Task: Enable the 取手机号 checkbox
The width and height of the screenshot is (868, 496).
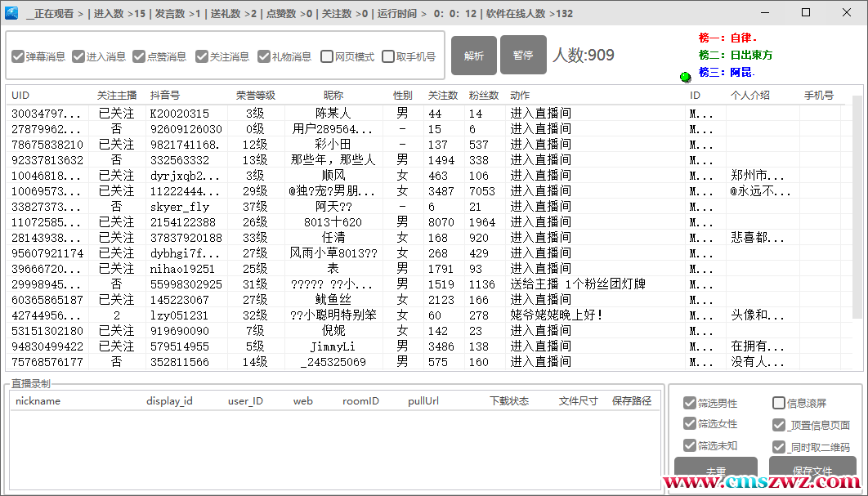Action: point(388,57)
